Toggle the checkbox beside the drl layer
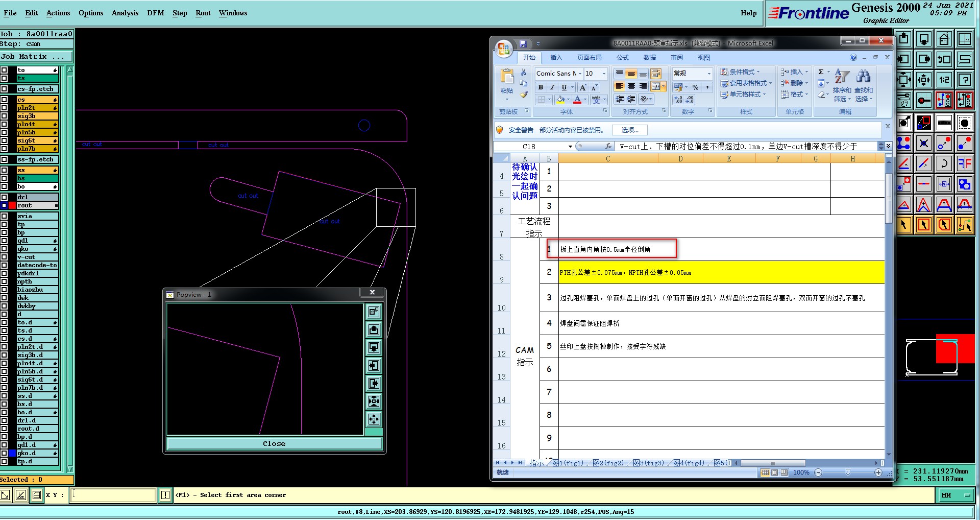 coord(4,197)
